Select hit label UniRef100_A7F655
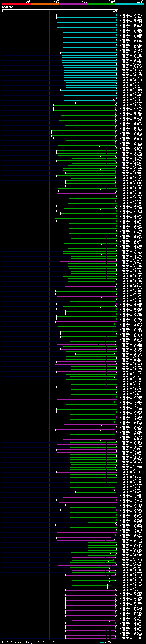The width and height of the screenshot is (146, 644). 131,400
